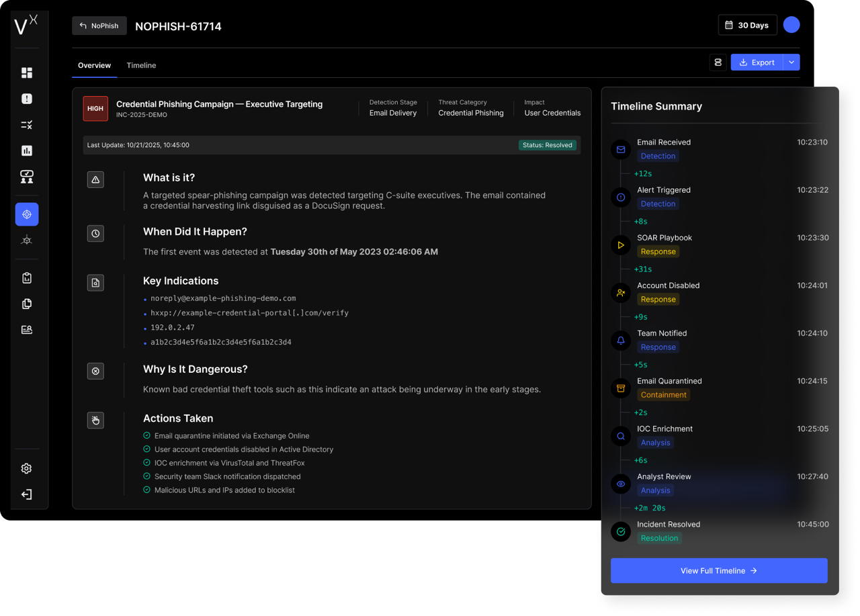Click the Containment tag under Email Quarantined
860x616 pixels.
coord(663,395)
